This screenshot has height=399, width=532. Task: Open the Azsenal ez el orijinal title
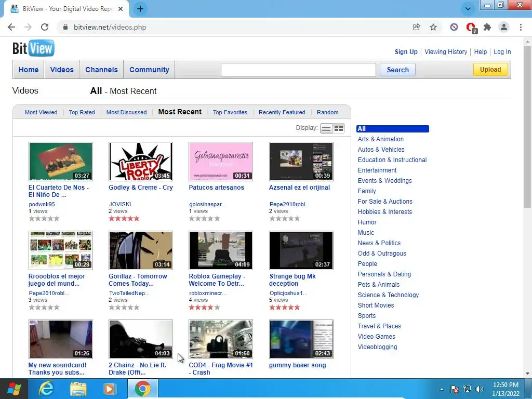[x=299, y=187]
